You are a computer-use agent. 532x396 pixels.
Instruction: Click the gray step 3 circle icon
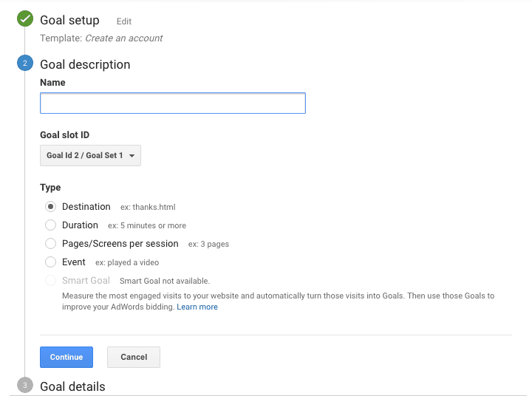[x=25, y=386]
